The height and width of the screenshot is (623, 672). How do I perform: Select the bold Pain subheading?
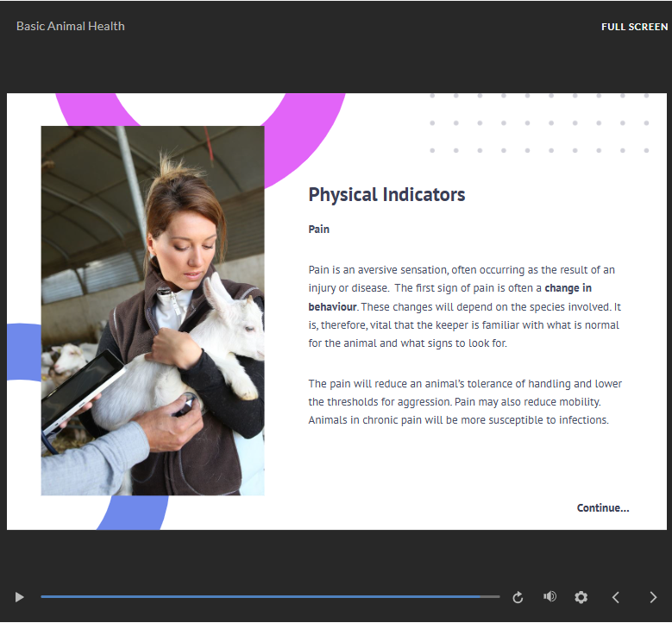click(x=319, y=230)
